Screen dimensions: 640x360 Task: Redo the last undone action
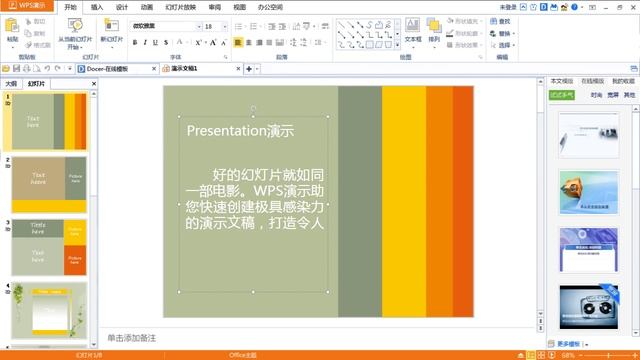coord(58,69)
